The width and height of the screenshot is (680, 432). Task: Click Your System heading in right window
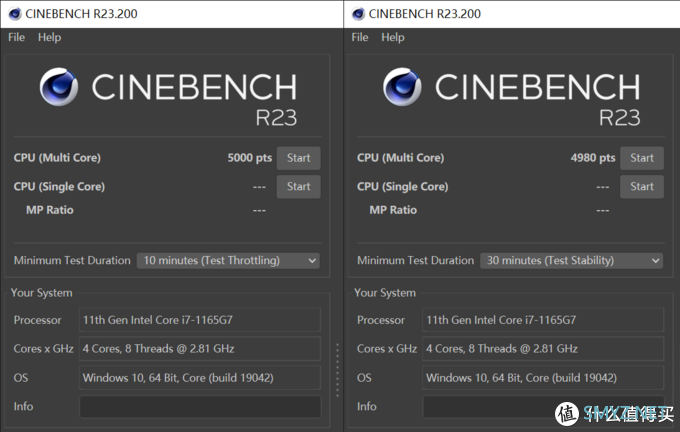(385, 293)
